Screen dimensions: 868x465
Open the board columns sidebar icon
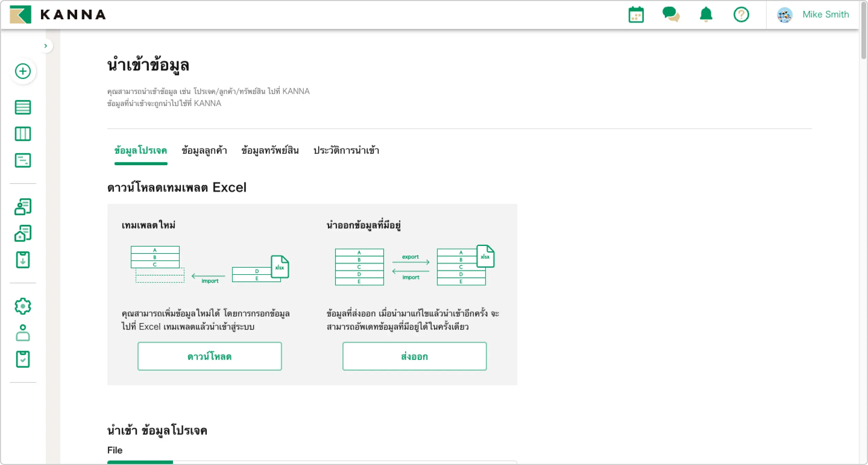pyautogui.click(x=23, y=134)
